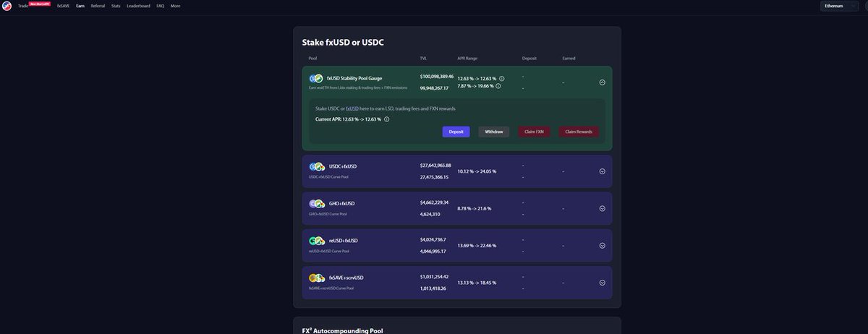Click the 27,475,366.15 value
The image size is (868, 334).
click(434, 176)
